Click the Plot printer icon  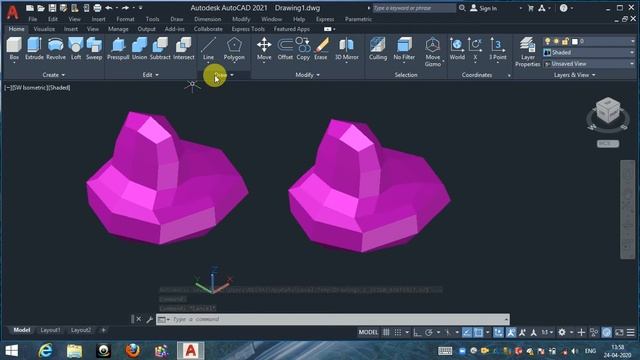coord(97,8)
